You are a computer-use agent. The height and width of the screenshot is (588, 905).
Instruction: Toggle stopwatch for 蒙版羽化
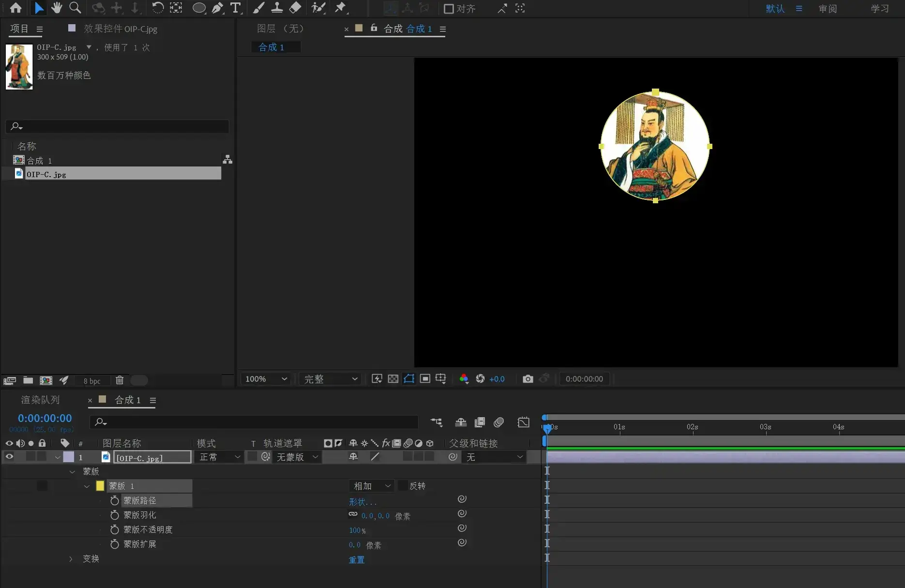coord(115,515)
